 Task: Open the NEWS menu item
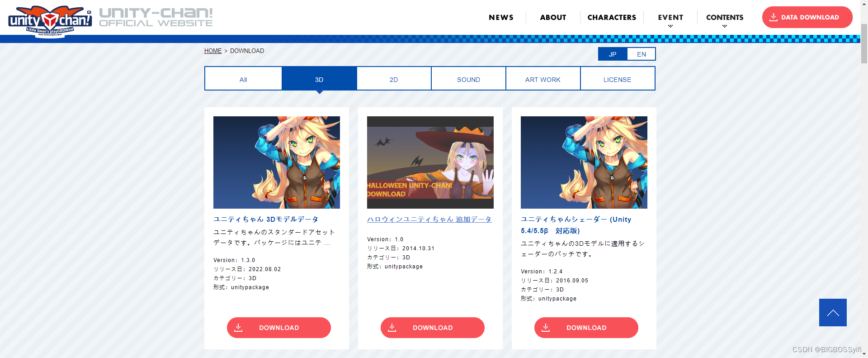501,17
